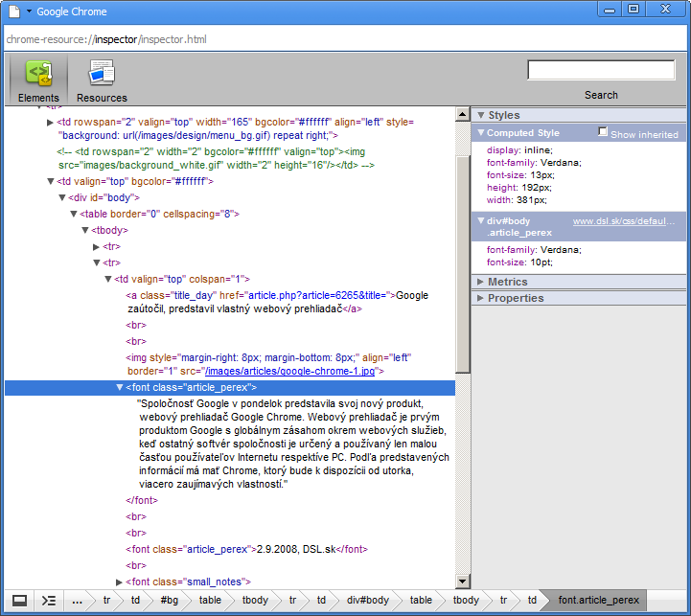Click the closing </font> tag row
The image size is (691, 616).
142,500
